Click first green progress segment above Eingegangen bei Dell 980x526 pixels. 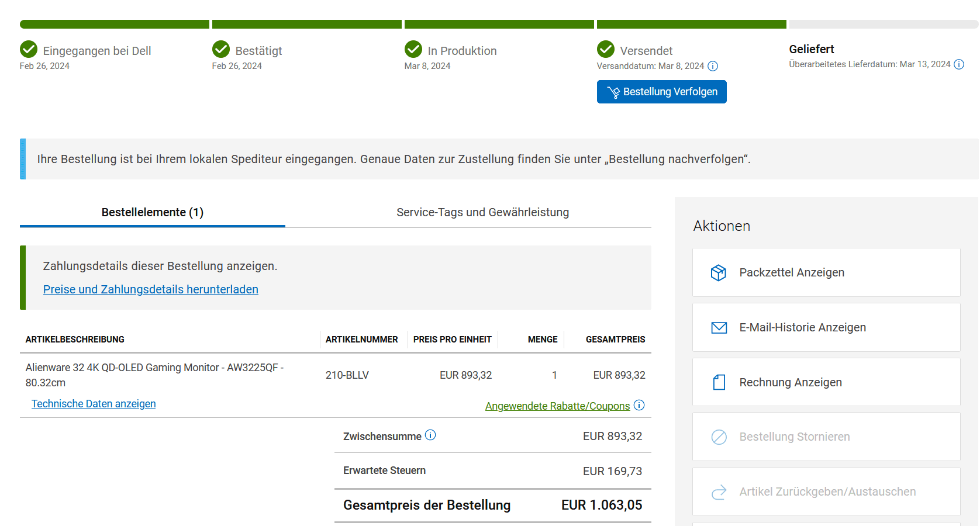click(115, 25)
